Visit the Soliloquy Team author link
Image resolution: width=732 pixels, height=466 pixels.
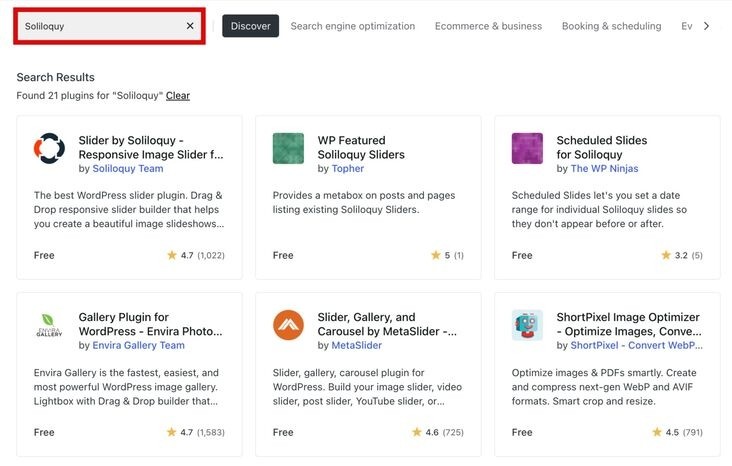(128, 169)
